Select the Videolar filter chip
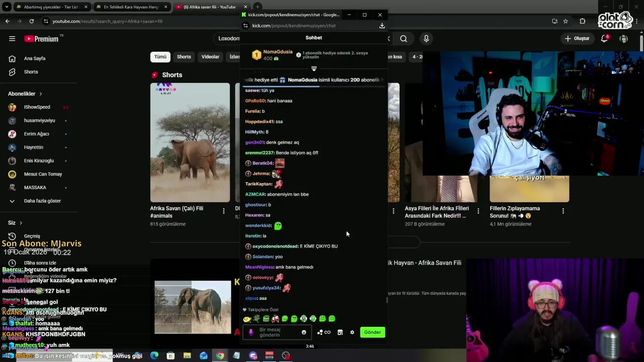The height and width of the screenshot is (362, 644). [x=210, y=57]
